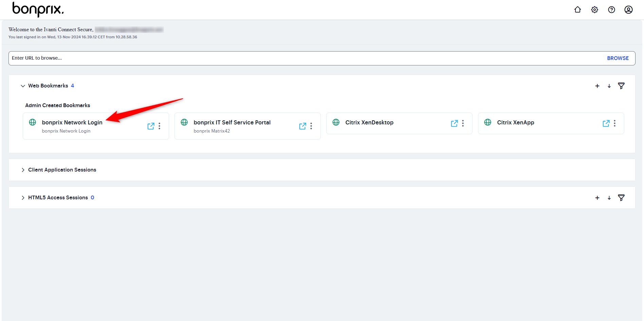Open the bonprix Network Login bookmark
Viewport: 644px width, 321px height.
(72, 122)
